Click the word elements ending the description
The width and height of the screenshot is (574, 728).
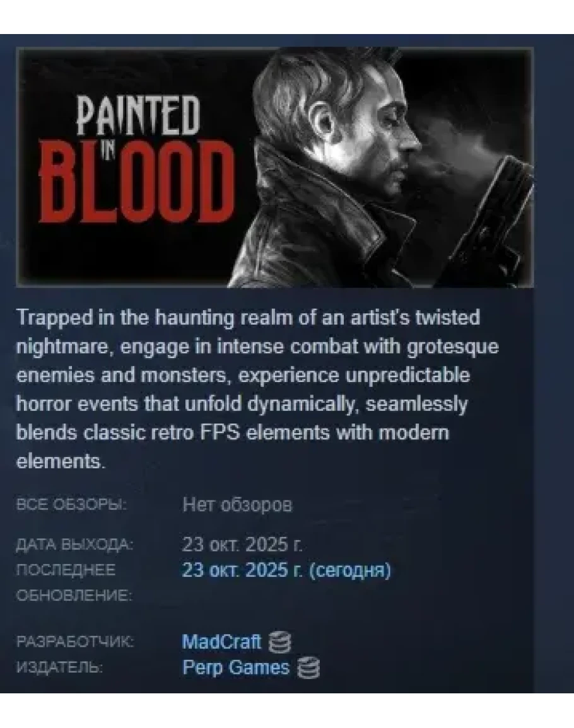61,461
